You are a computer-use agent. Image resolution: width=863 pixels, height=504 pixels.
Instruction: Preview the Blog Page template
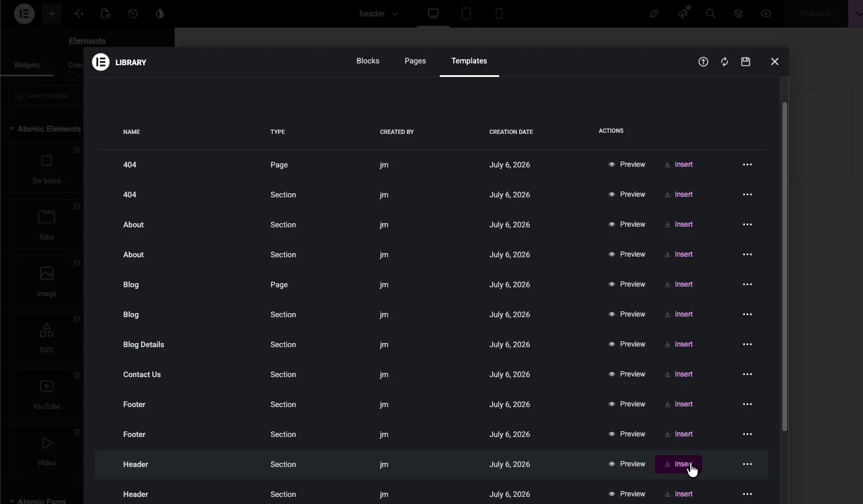pyautogui.click(x=627, y=284)
